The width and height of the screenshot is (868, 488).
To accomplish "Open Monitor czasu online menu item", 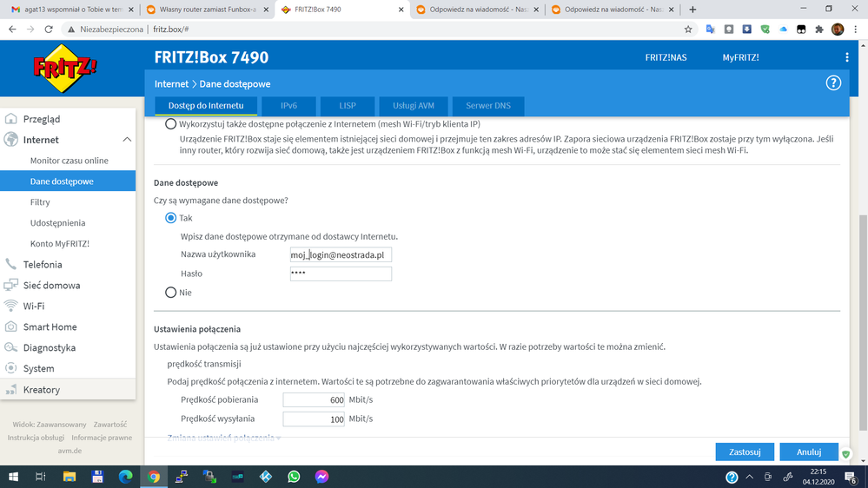I will tap(68, 161).
